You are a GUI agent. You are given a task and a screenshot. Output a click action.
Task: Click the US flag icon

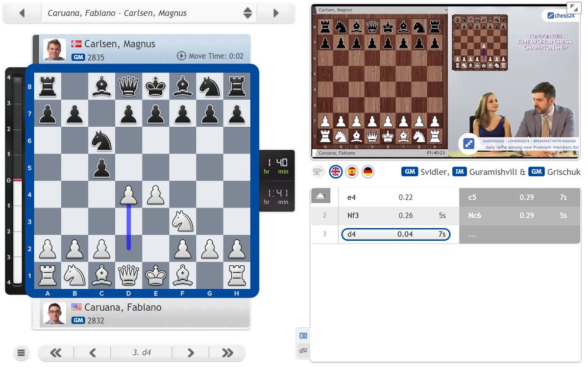tap(76, 306)
